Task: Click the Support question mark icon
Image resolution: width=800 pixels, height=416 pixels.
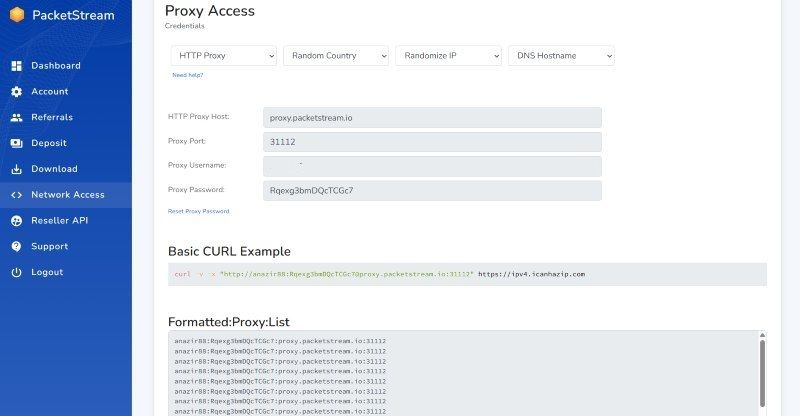Action: (x=16, y=247)
